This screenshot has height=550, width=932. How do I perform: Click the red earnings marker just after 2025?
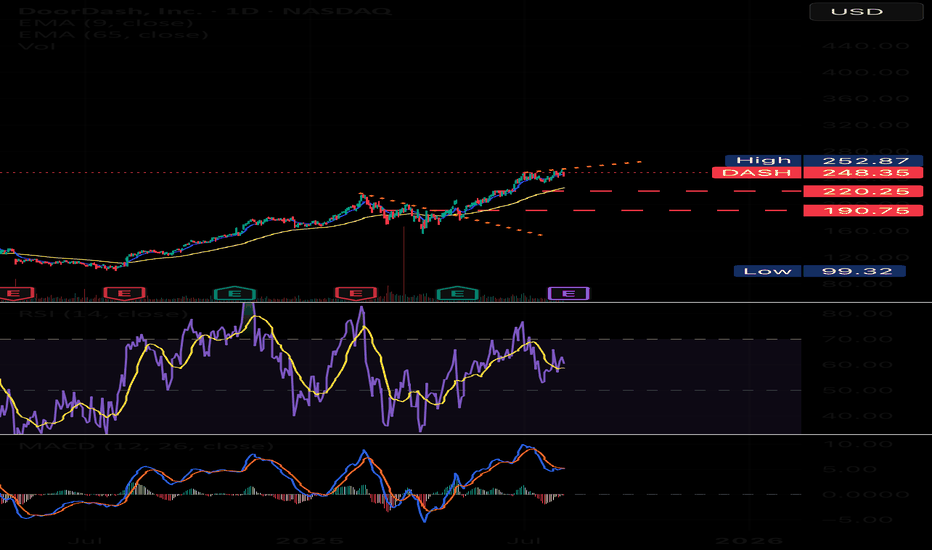click(355, 293)
